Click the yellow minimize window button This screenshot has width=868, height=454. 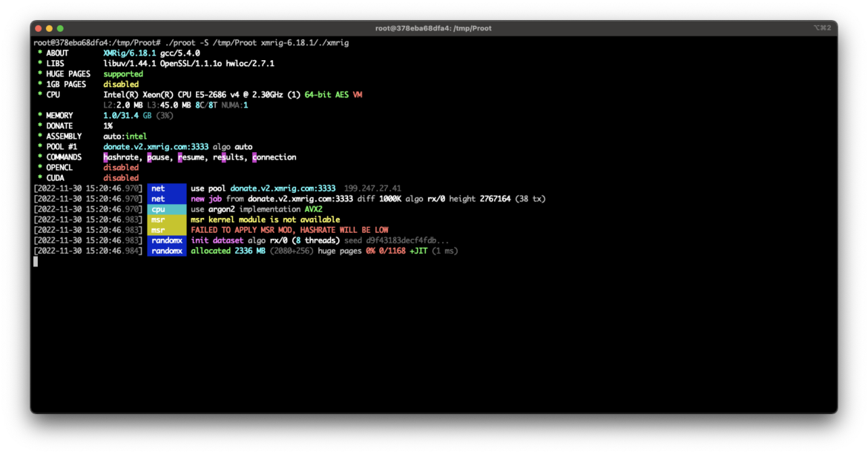coord(49,28)
